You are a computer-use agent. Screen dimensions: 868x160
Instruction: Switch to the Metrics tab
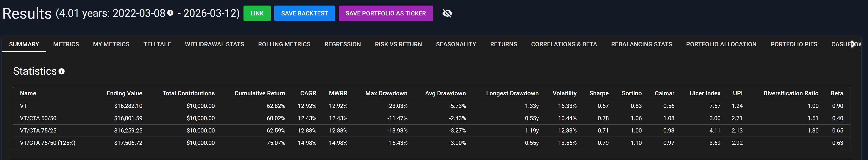(x=66, y=44)
